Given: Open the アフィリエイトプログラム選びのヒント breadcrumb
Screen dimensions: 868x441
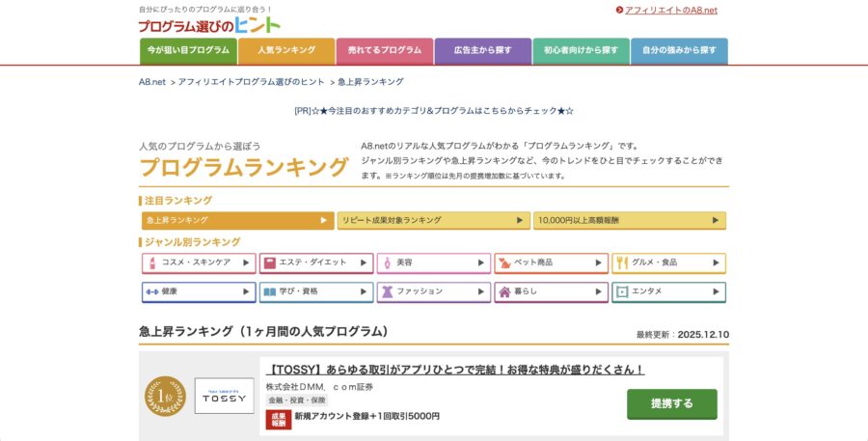Looking at the screenshot, I should (252, 82).
